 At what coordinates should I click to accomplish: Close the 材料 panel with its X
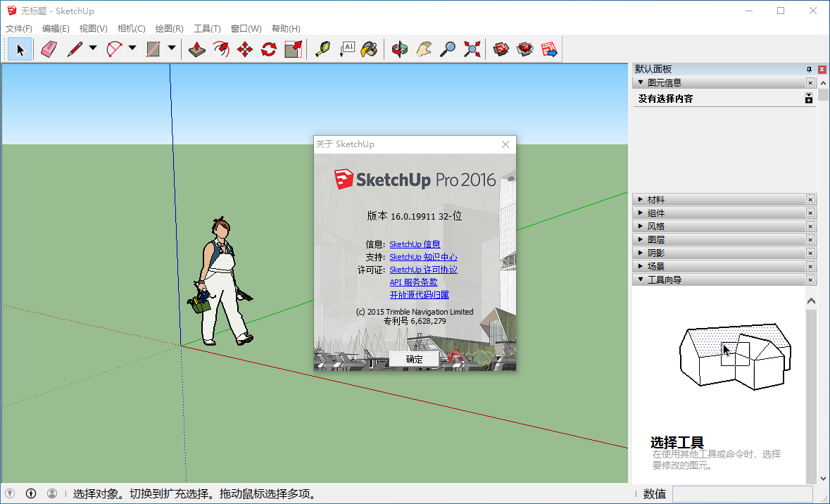810,200
